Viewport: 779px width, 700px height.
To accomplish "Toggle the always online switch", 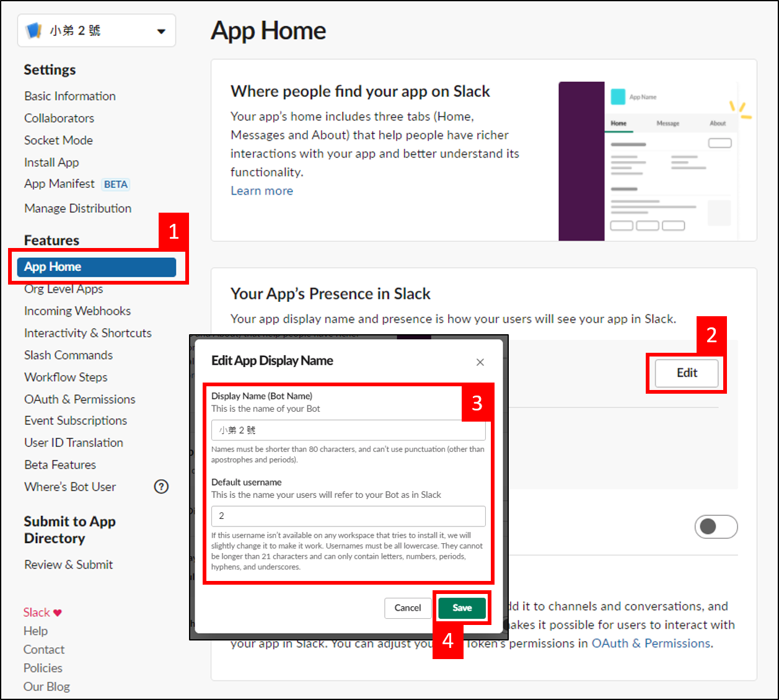I will [x=716, y=526].
